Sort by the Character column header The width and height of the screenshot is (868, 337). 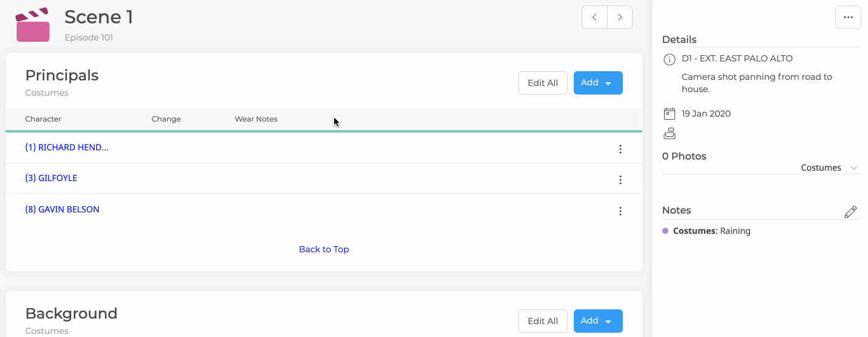tap(44, 119)
